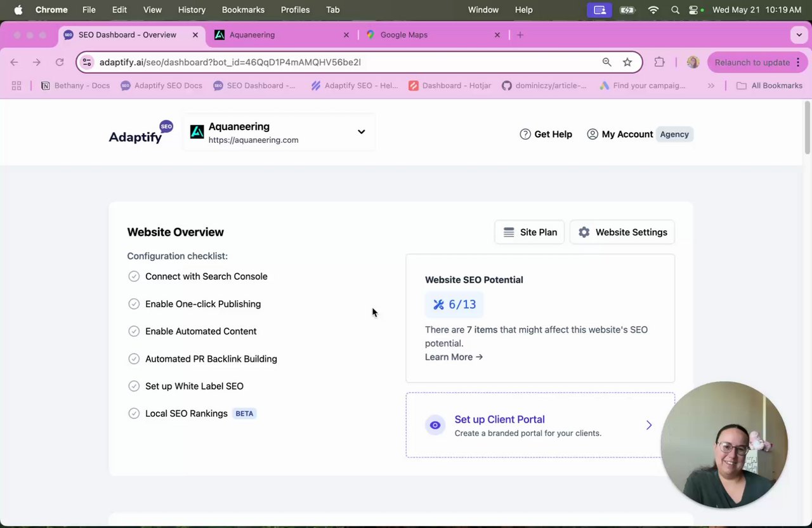Open the tab search chevron in Chrome
Viewport: 812px width, 528px height.
(799, 35)
